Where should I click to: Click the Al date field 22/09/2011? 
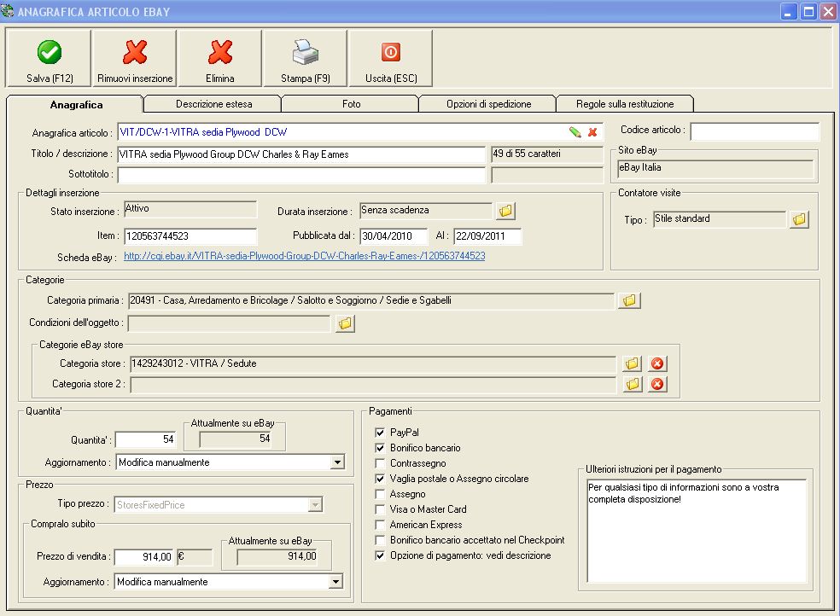pyautogui.click(x=487, y=236)
